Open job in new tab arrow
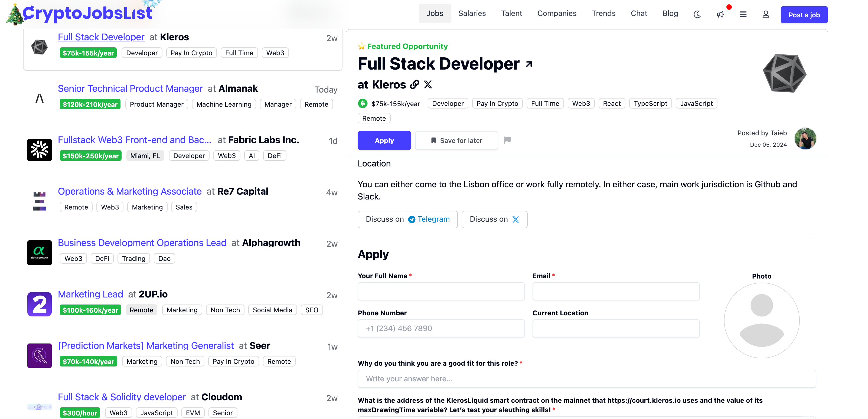This screenshot has width=868, height=419. (x=529, y=64)
